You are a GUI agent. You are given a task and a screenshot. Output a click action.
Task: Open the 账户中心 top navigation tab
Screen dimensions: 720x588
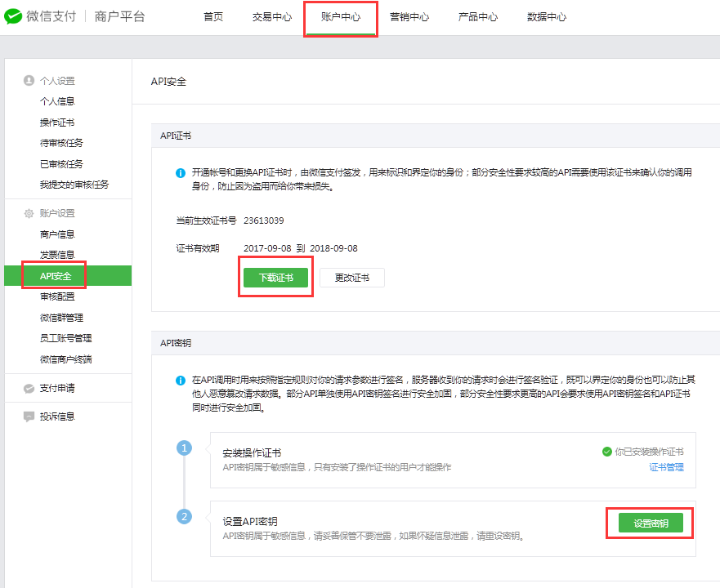[x=341, y=17]
